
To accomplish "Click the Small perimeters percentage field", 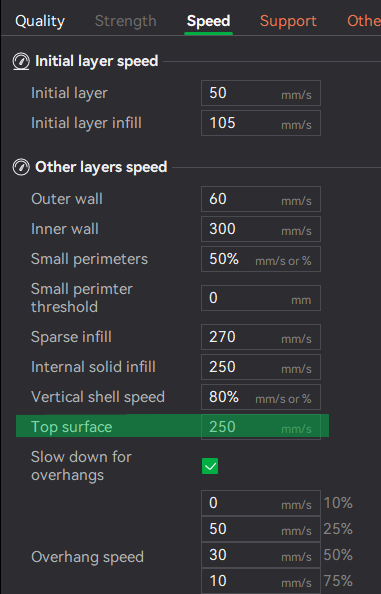I will click(261, 259).
